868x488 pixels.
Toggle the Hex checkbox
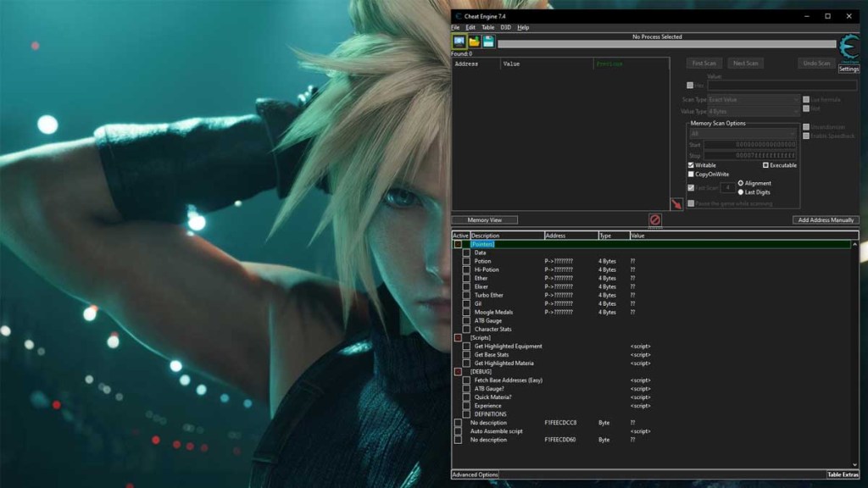690,86
